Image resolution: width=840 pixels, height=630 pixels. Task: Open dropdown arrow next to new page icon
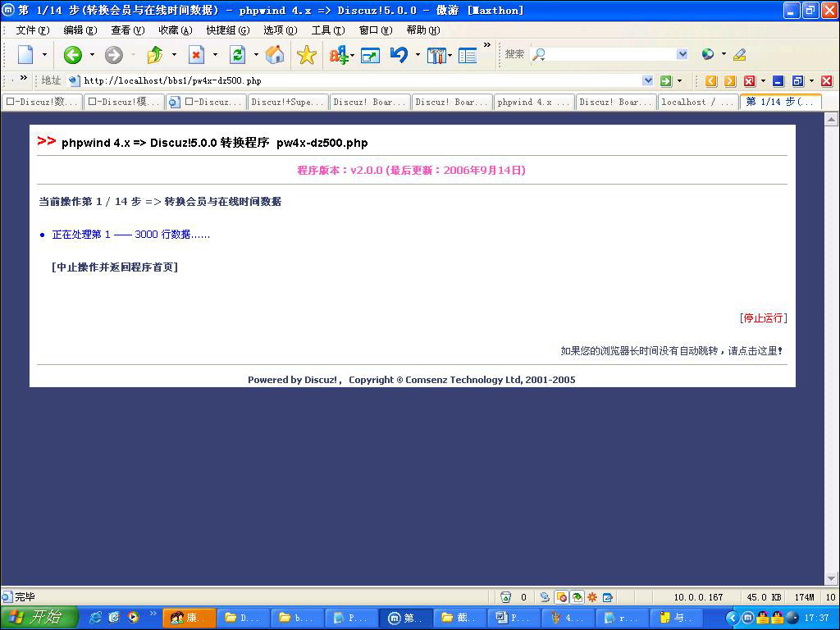44,55
